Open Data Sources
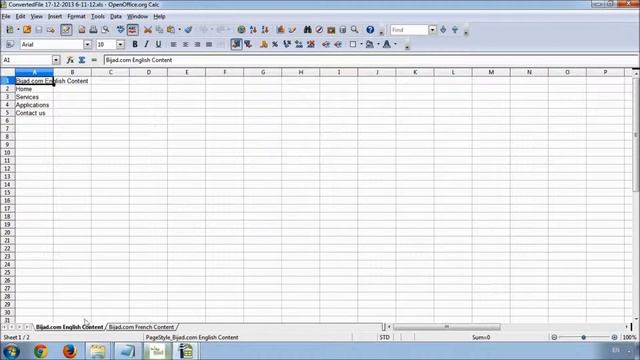The width and height of the screenshot is (640, 360). (343, 30)
